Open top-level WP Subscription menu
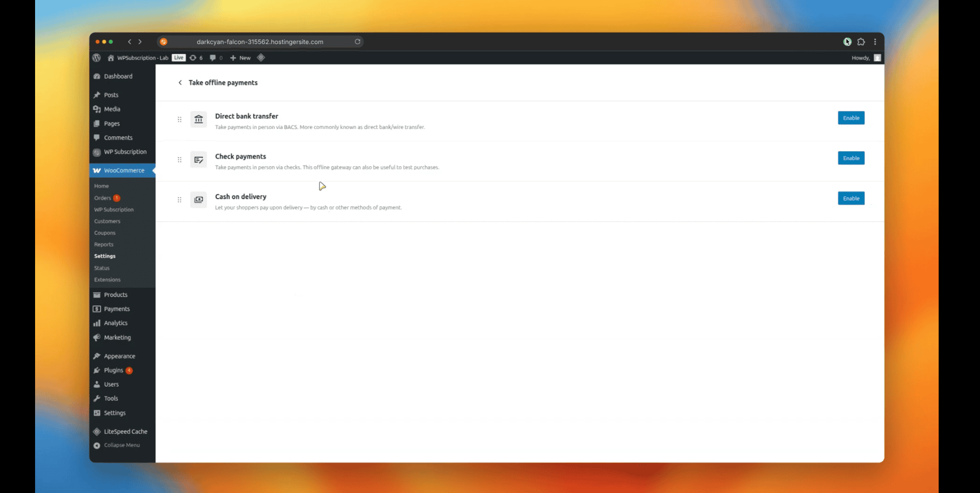The width and height of the screenshot is (980, 493). 122,152
